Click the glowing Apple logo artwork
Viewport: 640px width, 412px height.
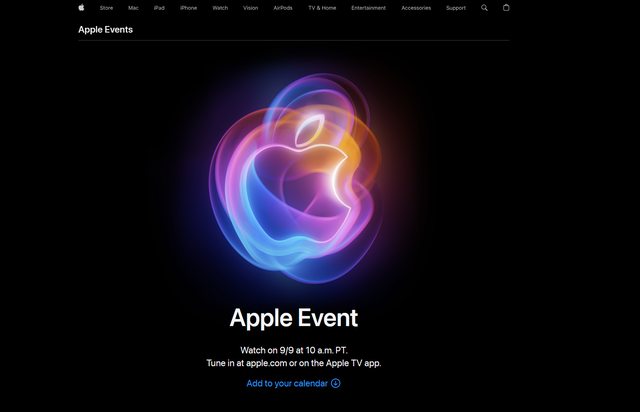(x=295, y=178)
